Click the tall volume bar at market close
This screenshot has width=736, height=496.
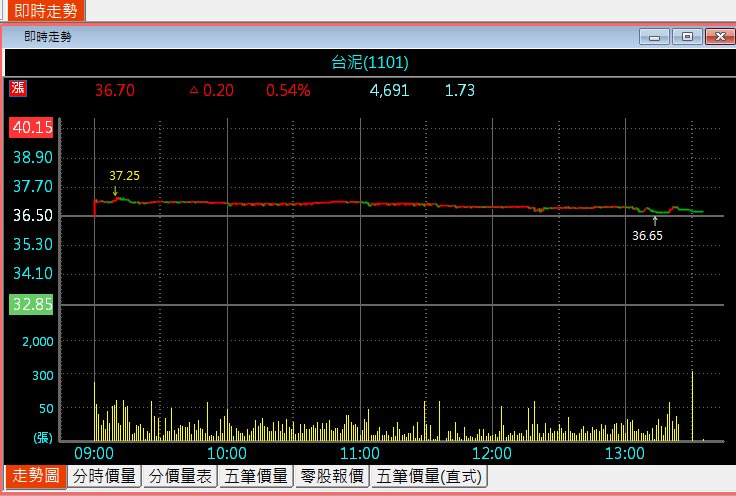[x=692, y=405]
